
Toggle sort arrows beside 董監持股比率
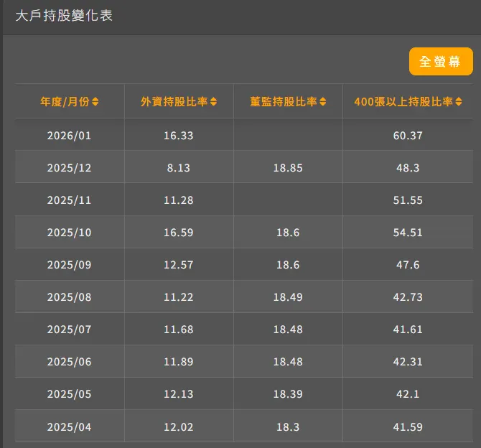(x=323, y=101)
